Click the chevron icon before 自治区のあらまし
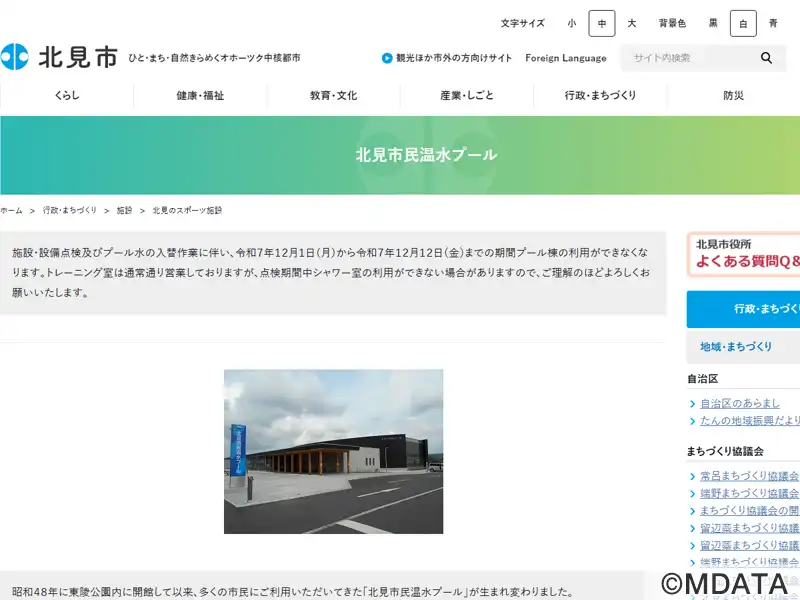 click(692, 404)
